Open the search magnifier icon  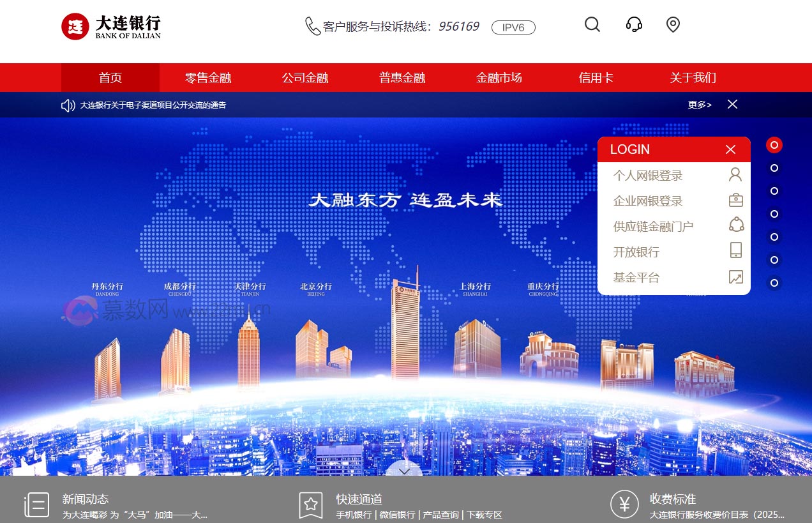pos(592,24)
